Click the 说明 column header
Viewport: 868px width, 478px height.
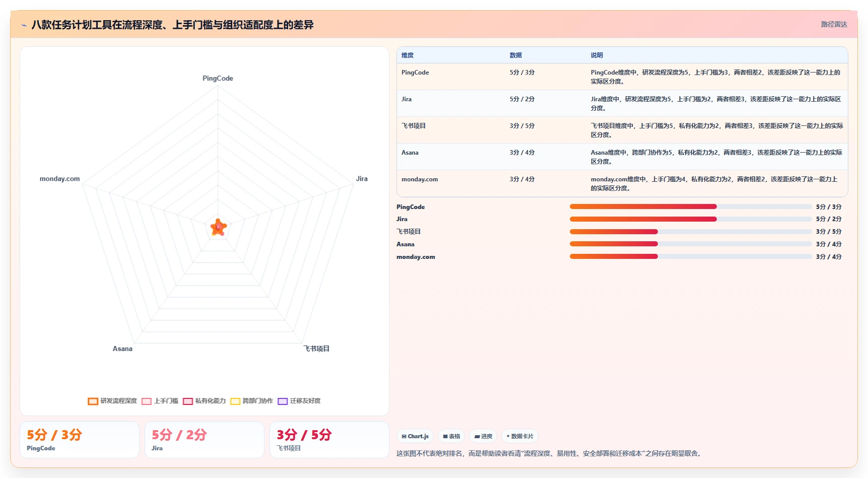[596, 55]
